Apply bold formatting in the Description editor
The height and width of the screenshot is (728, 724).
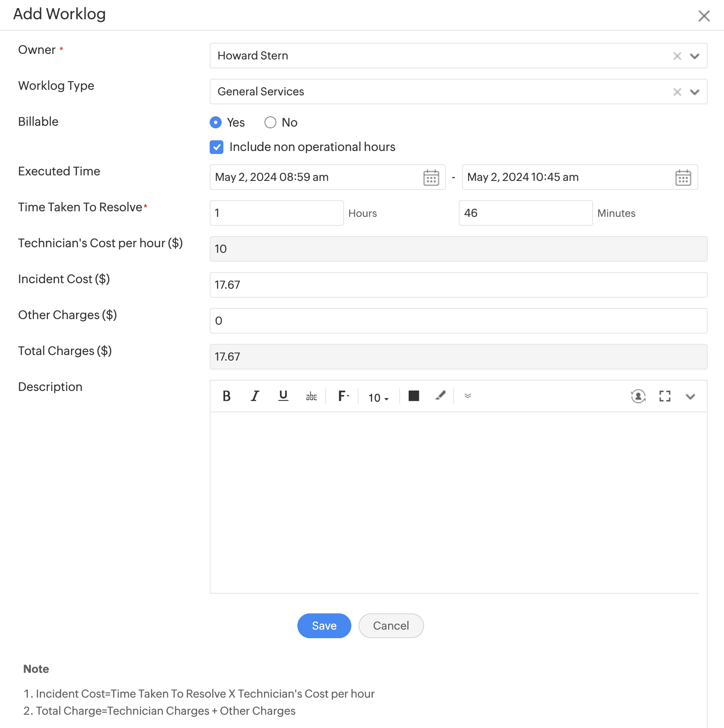click(x=226, y=396)
